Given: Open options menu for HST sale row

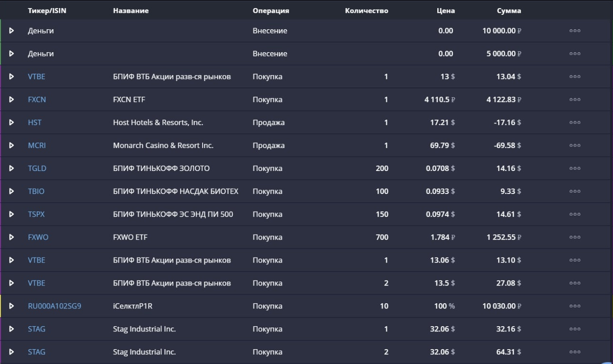Looking at the screenshot, I should 575,123.
